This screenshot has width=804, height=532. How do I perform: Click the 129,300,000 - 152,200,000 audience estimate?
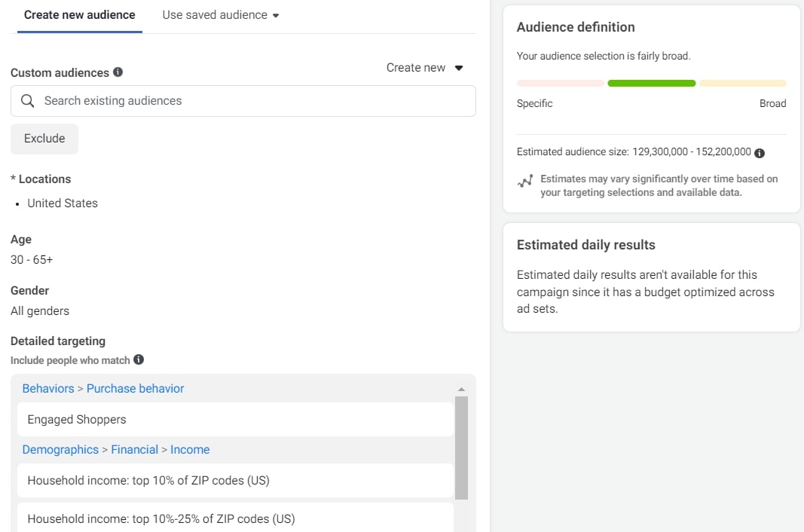pyautogui.click(x=692, y=152)
